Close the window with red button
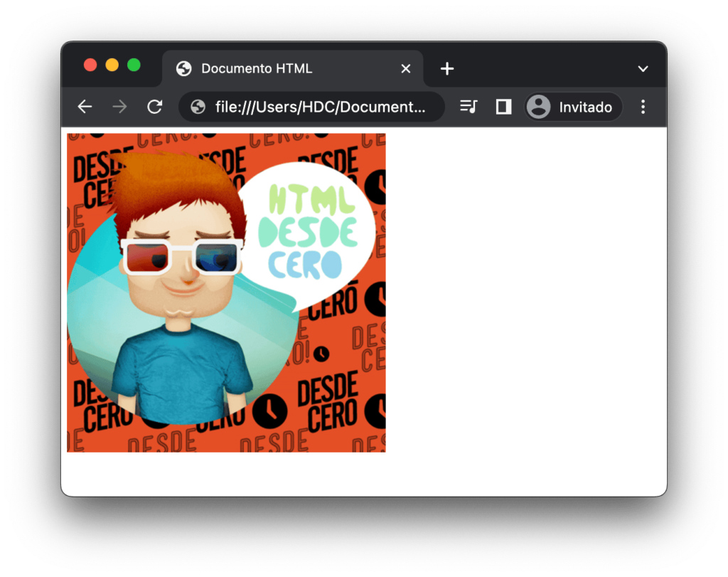The image size is (728, 577). [90, 65]
